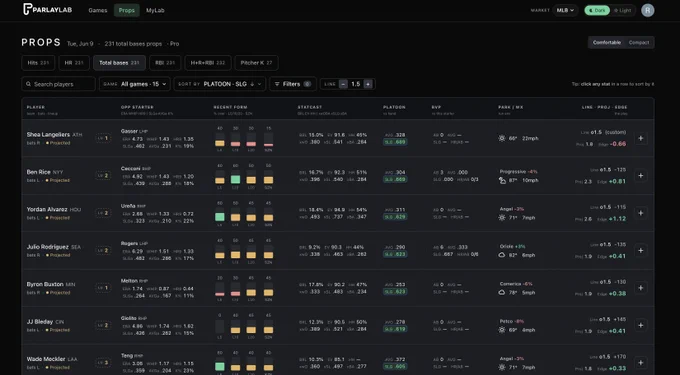Add Byron Buxton prop with plus button
680x375 pixels.
[641, 287]
